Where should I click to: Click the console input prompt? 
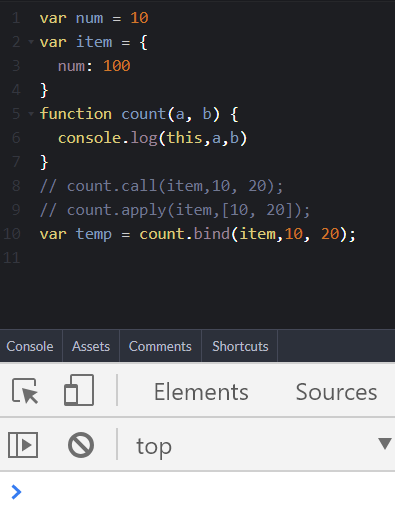pyautogui.click(x=204, y=492)
